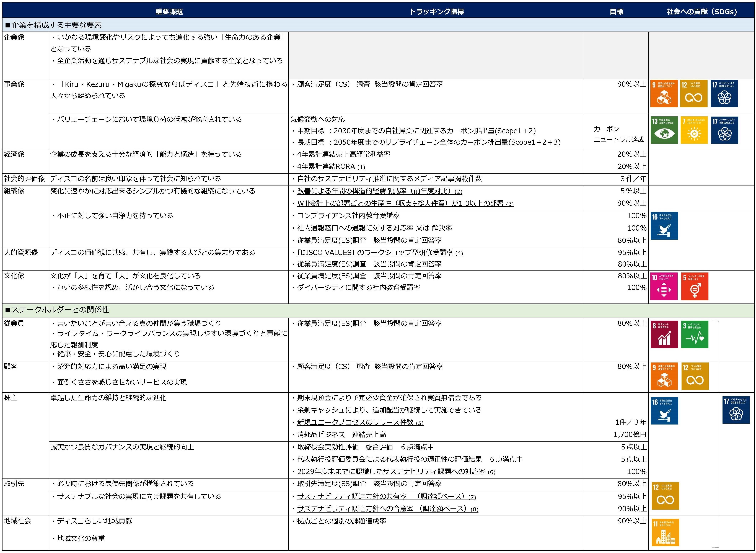The width and height of the screenshot is (756, 553).
Task: Click the 組織像 row label
Action: point(14,191)
